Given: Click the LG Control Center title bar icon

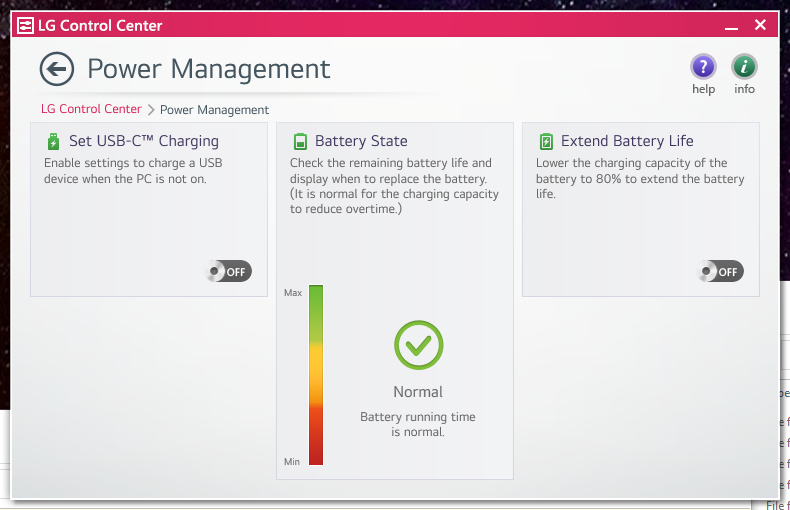Looking at the screenshot, I should coord(25,25).
